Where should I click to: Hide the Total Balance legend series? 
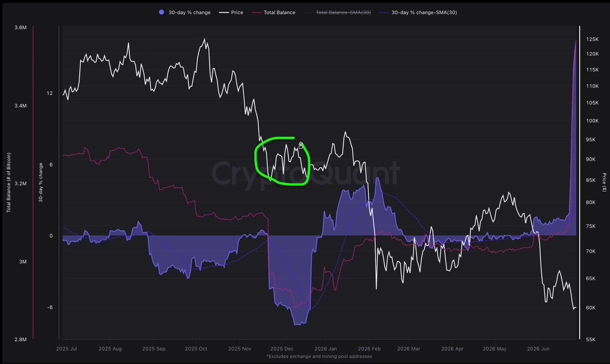pos(272,12)
